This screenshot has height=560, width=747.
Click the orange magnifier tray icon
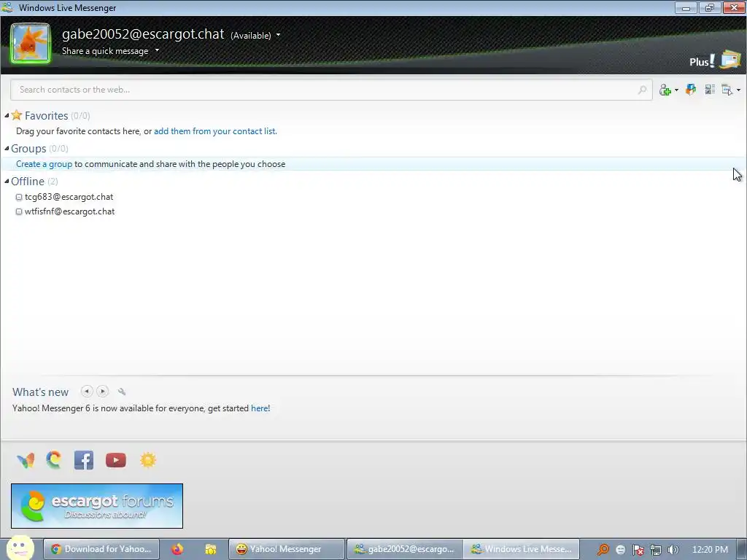tap(603, 550)
